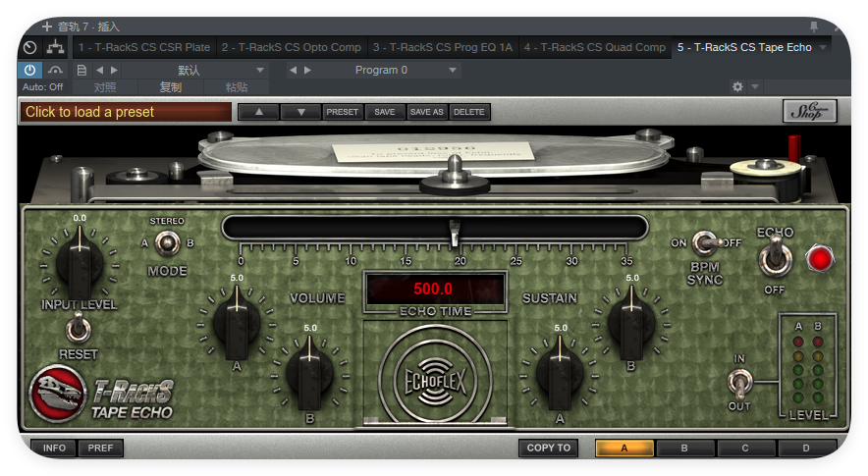Click the preset down arrow button
Image resolution: width=868 pixels, height=476 pixels.
click(x=301, y=112)
